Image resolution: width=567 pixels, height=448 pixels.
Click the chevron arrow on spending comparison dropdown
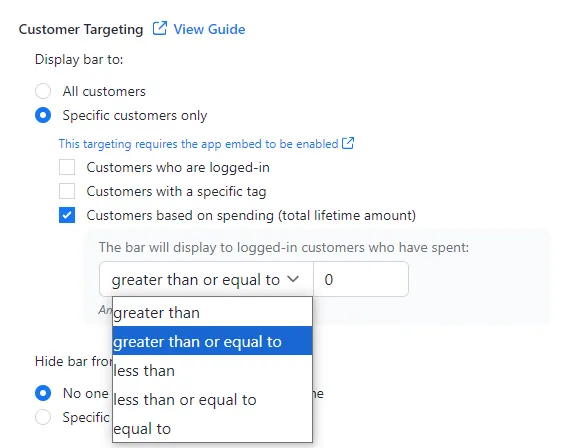(x=293, y=279)
